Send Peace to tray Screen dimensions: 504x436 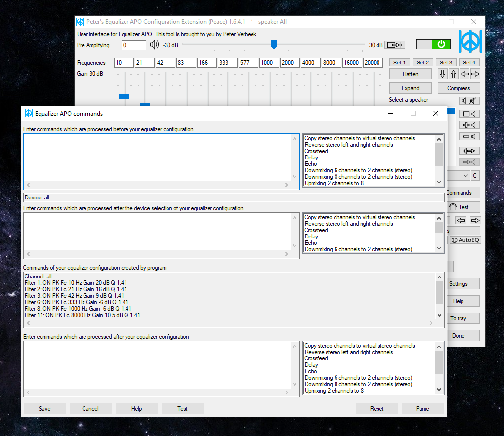pos(463,318)
